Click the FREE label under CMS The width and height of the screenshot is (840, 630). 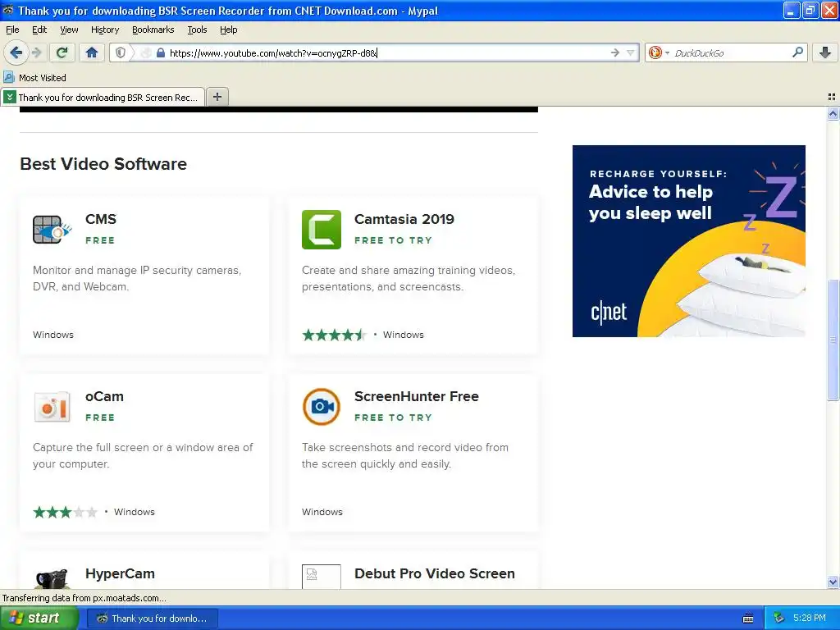point(100,240)
